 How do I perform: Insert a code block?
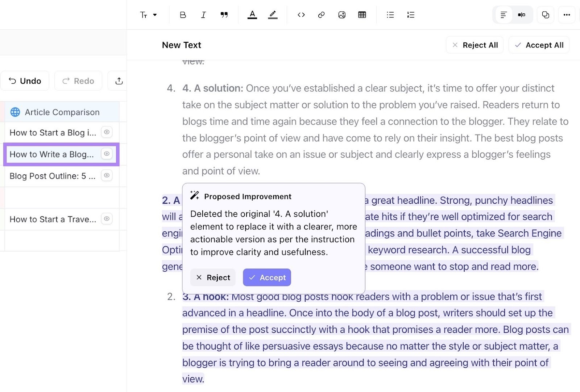pos(301,15)
